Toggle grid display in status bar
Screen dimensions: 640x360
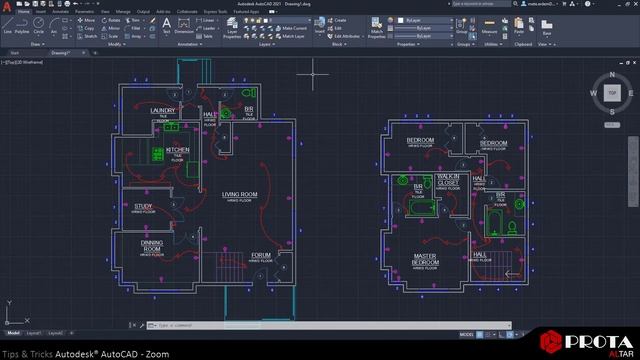(480, 335)
